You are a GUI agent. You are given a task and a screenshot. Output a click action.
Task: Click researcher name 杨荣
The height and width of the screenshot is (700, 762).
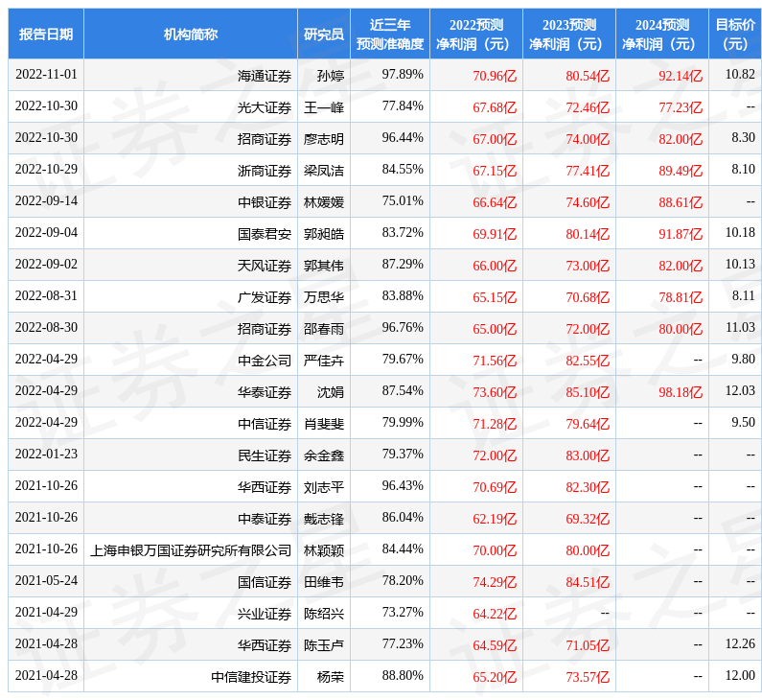coord(331,677)
